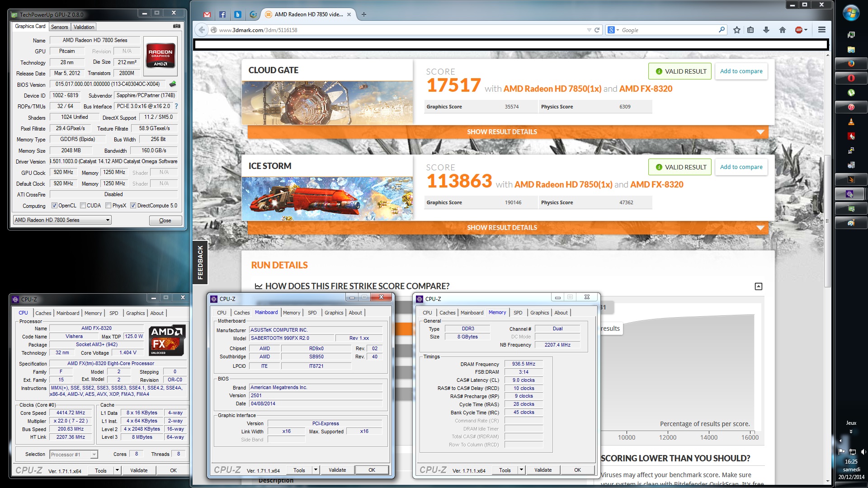Bookmark this page with star icon
This screenshot has height=488, width=868.
pyautogui.click(x=737, y=30)
